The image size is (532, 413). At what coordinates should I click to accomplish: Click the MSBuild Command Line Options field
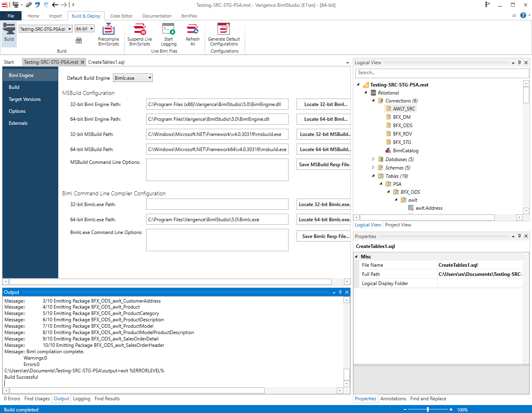click(x=217, y=170)
